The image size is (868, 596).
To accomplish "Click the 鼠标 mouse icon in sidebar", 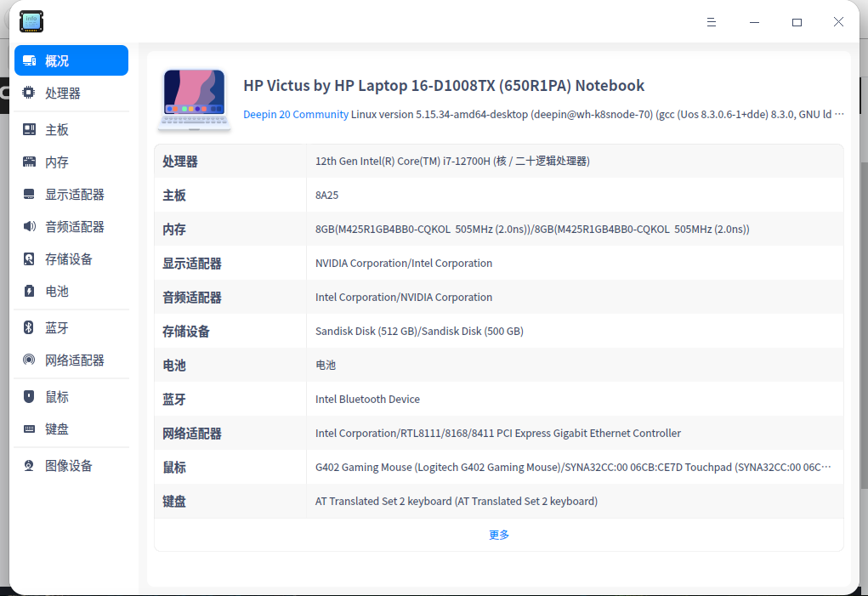I will tap(29, 396).
